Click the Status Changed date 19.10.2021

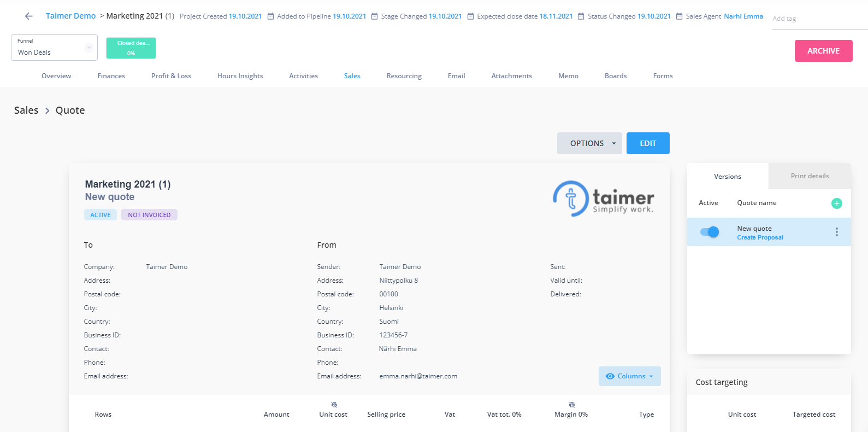point(654,16)
